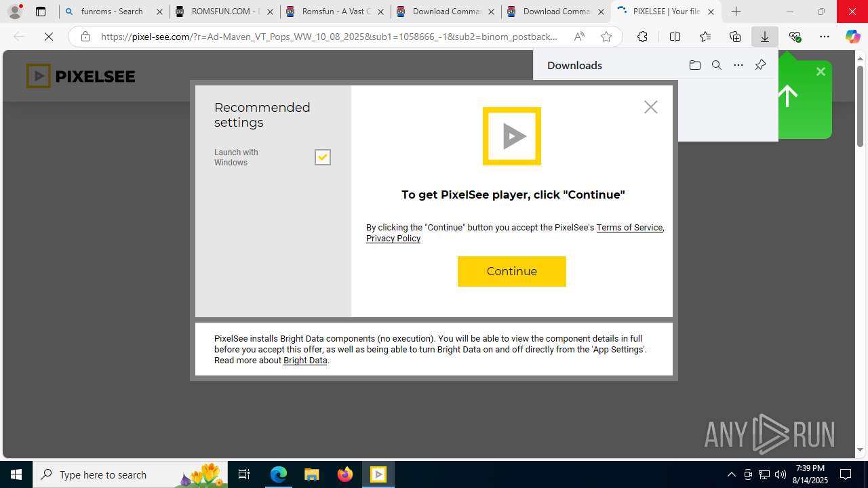The height and width of the screenshot is (488, 868).
Task: Open Browser essentials icon
Action: [x=795, y=37]
